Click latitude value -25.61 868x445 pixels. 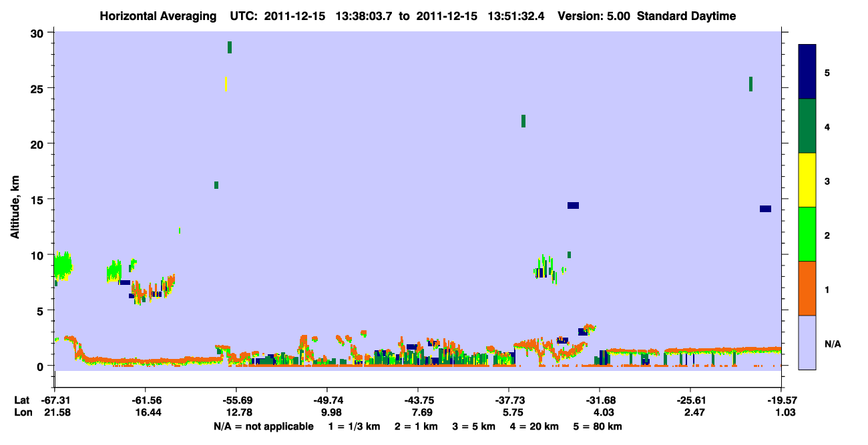(690, 400)
